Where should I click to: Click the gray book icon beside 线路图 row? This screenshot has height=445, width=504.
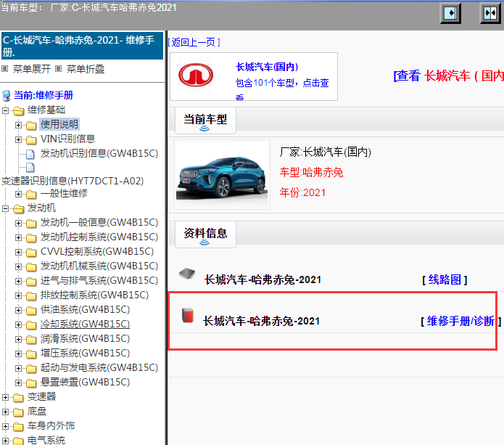point(187,274)
